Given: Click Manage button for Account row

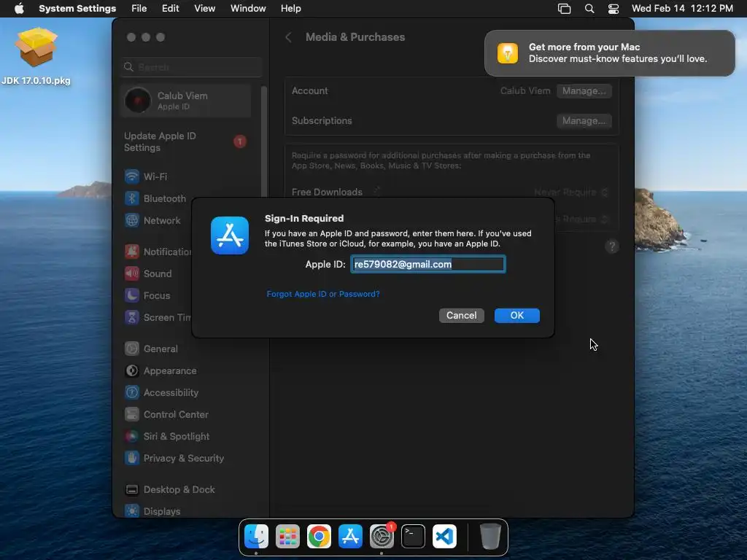Looking at the screenshot, I should point(584,91).
